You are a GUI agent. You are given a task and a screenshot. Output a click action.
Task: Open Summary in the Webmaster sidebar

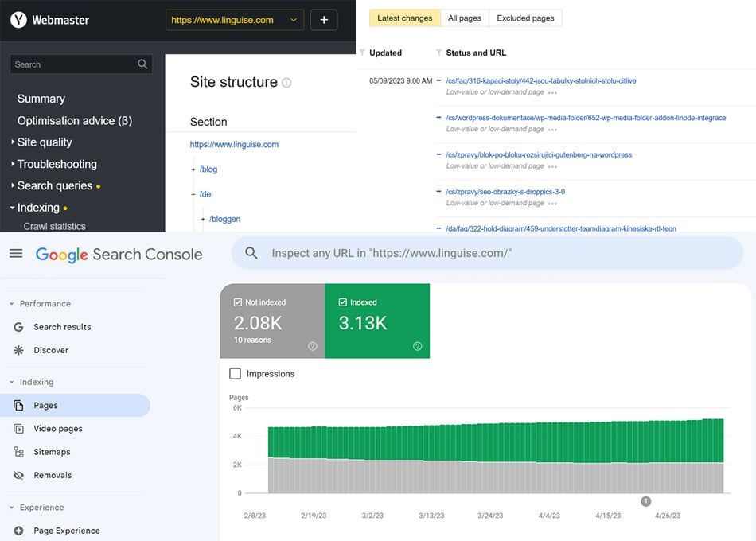(x=41, y=99)
